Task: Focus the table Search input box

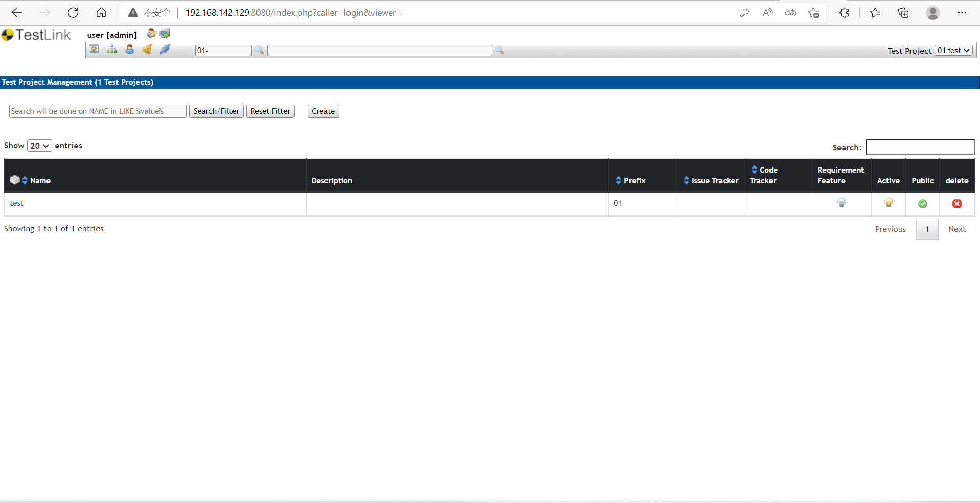Action: click(x=920, y=147)
